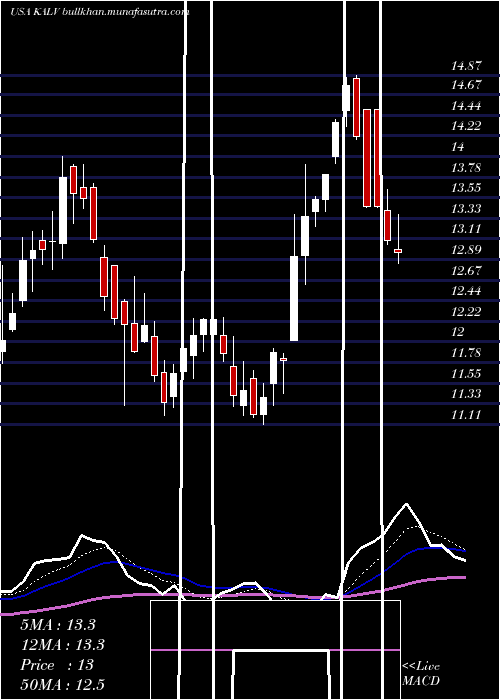The height and width of the screenshot is (700, 500).
Task: Select the 12.89 price axis label
Action: pos(466,250)
